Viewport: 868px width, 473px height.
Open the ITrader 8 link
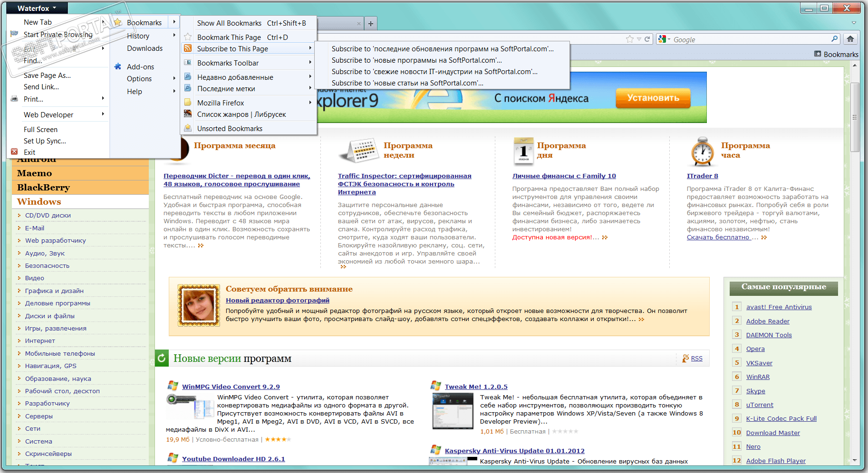pos(702,176)
